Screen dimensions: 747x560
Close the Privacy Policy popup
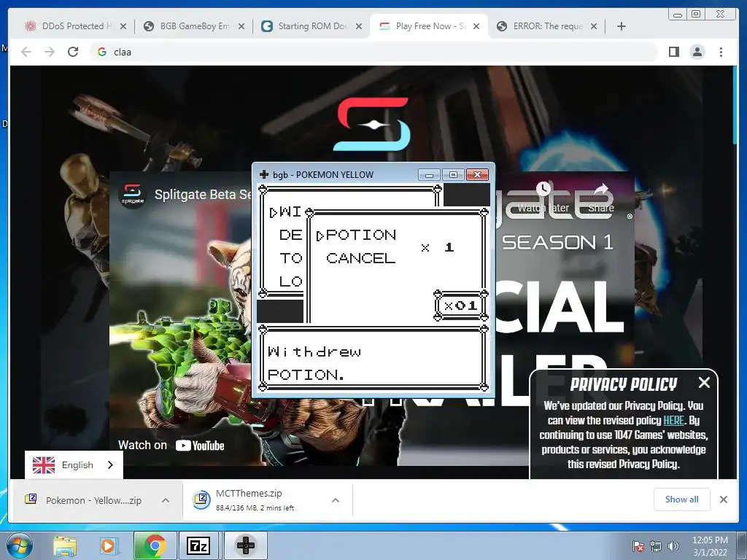[704, 382]
